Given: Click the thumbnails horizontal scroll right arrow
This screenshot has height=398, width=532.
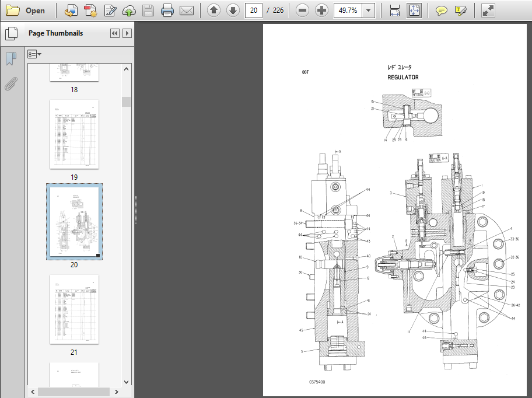Looking at the screenshot, I should [x=117, y=392].
